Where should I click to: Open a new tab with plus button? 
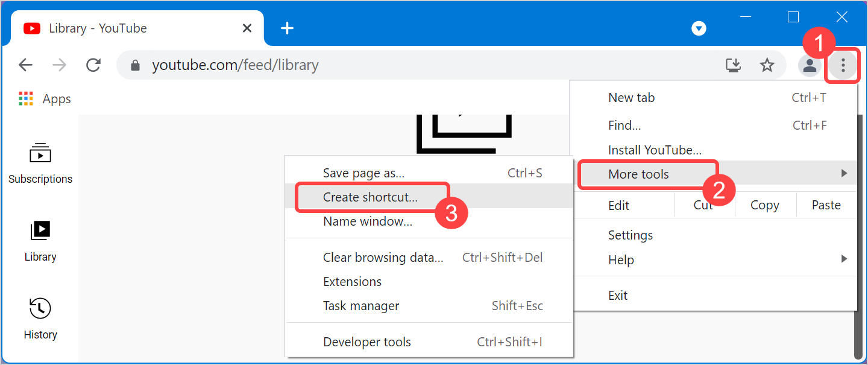click(288, 28)
